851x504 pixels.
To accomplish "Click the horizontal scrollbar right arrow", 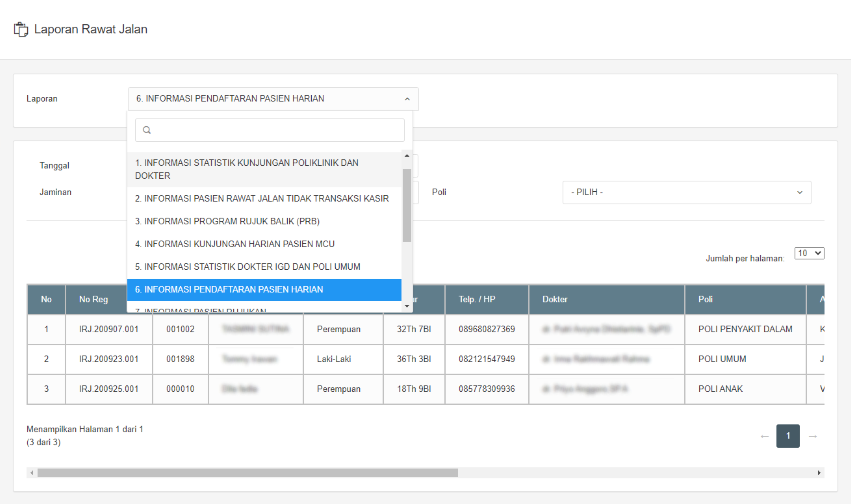I will coord(819,473).
